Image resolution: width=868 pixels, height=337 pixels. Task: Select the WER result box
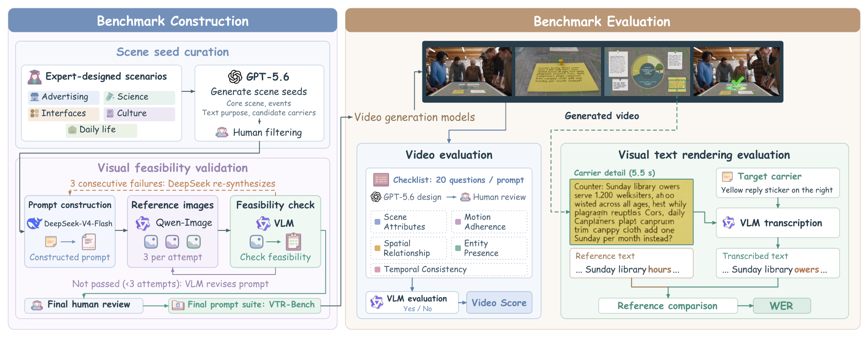tap(782, 306)
